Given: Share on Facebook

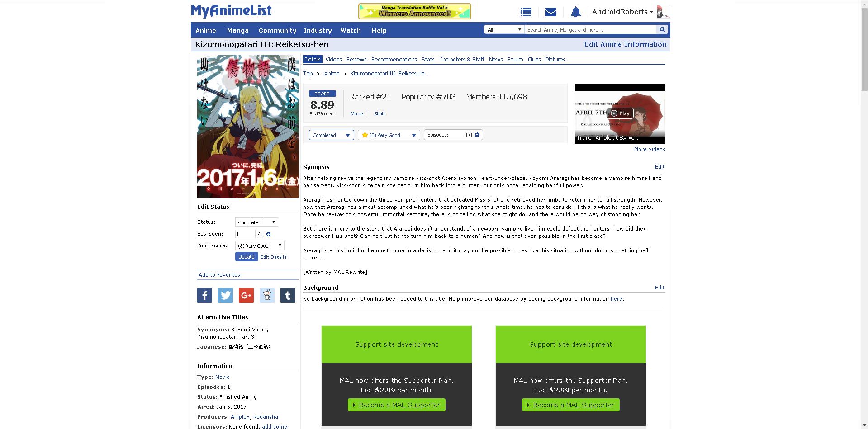Looking at the screenshot, I should [x=204, y=296].
